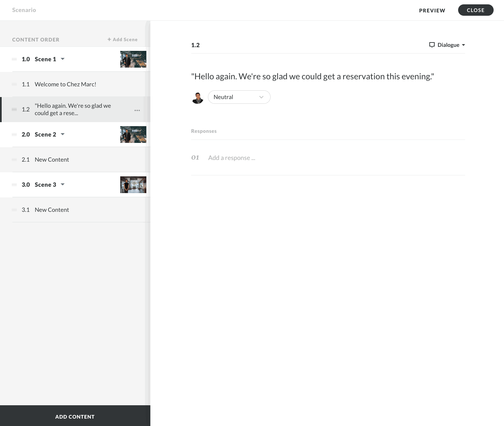Click drag handle for Welcome to Chez Marc! row
The image size is (504, 426).
pos(14,84)
